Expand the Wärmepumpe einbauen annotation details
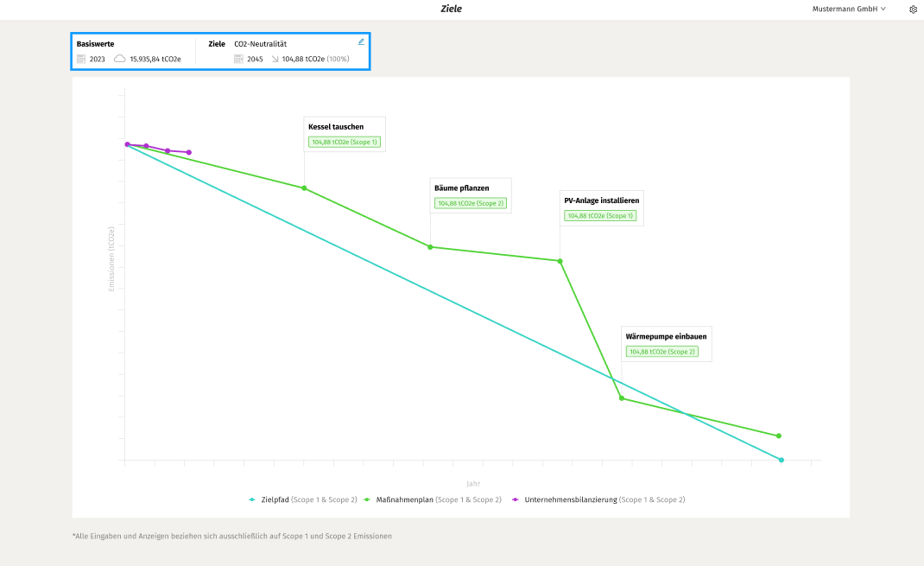Image resolution: width=924 pixels, height=566 pixels. 667,336
